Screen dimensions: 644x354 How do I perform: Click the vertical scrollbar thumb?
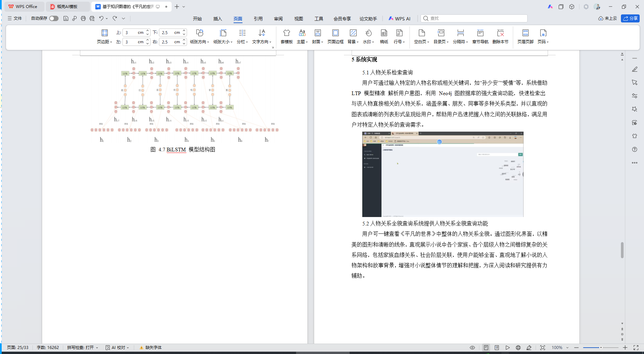(x=622, y=250)
